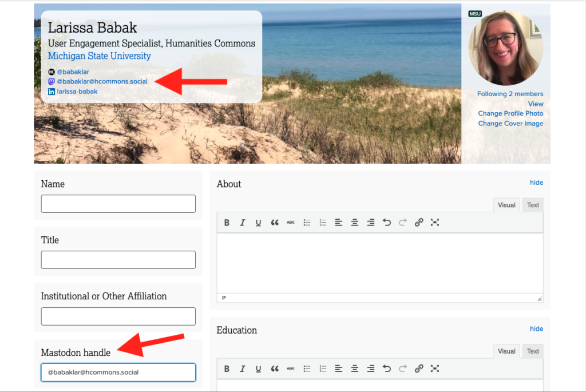
Task: Click Change Cover Image
Action: pyautogui.click(x=510, y=123)
